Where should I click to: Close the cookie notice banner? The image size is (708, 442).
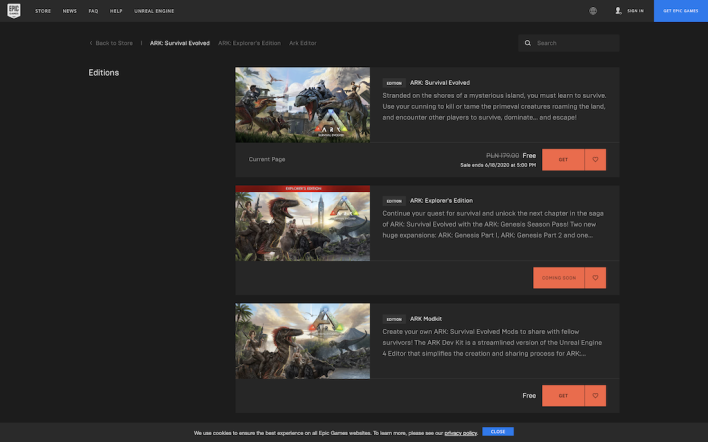click(x=498, y=432)
